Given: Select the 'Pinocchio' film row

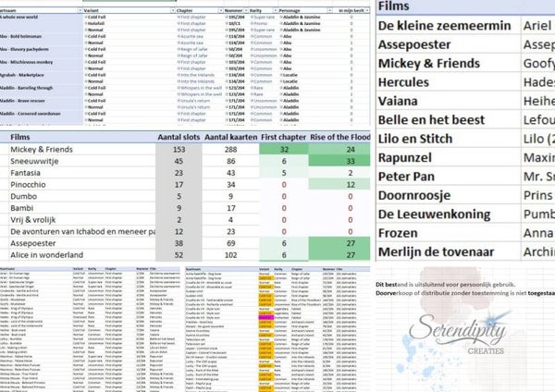Looking at the screenshot, I should coord(28,185).
